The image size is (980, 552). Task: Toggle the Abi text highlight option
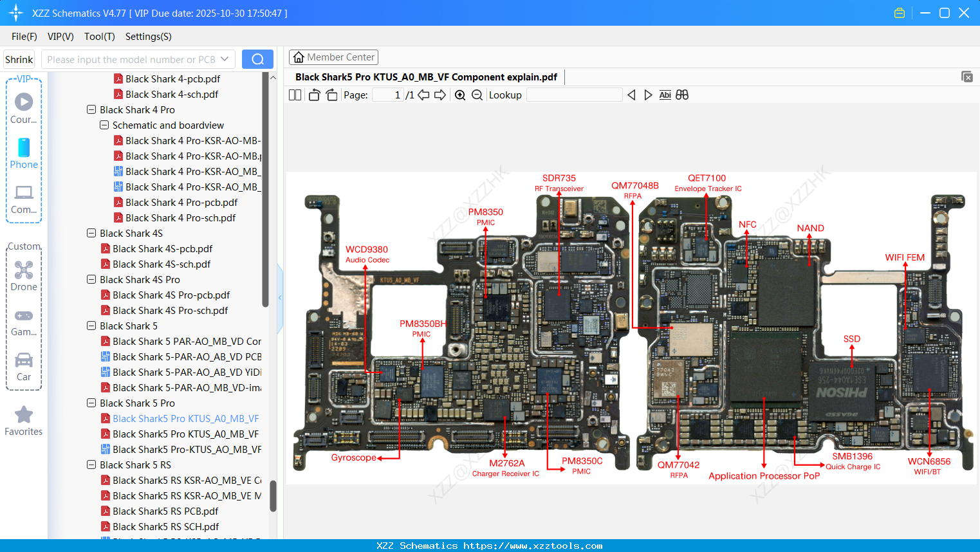665,94
